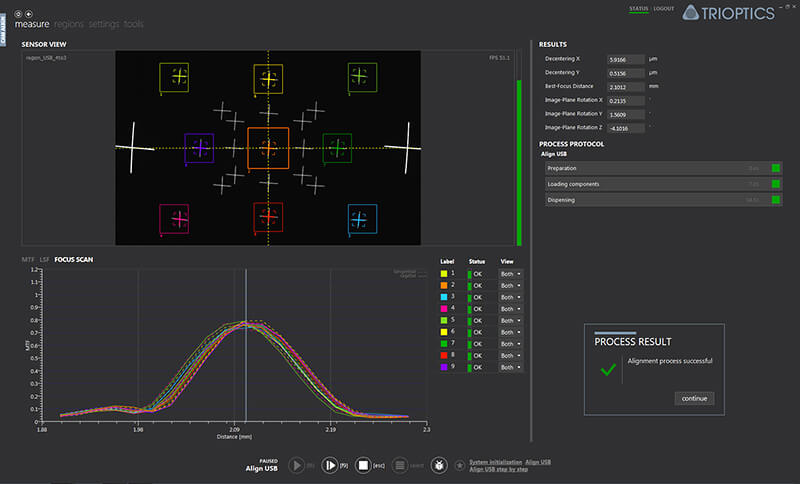Expand the View dropdown for label 5

[x=512, y=320]
